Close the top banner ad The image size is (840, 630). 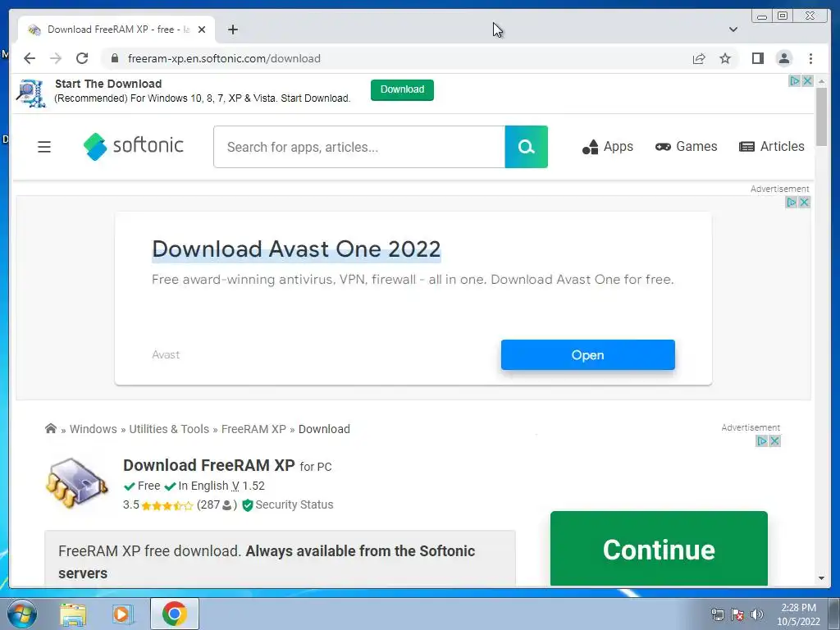point(807,81)
